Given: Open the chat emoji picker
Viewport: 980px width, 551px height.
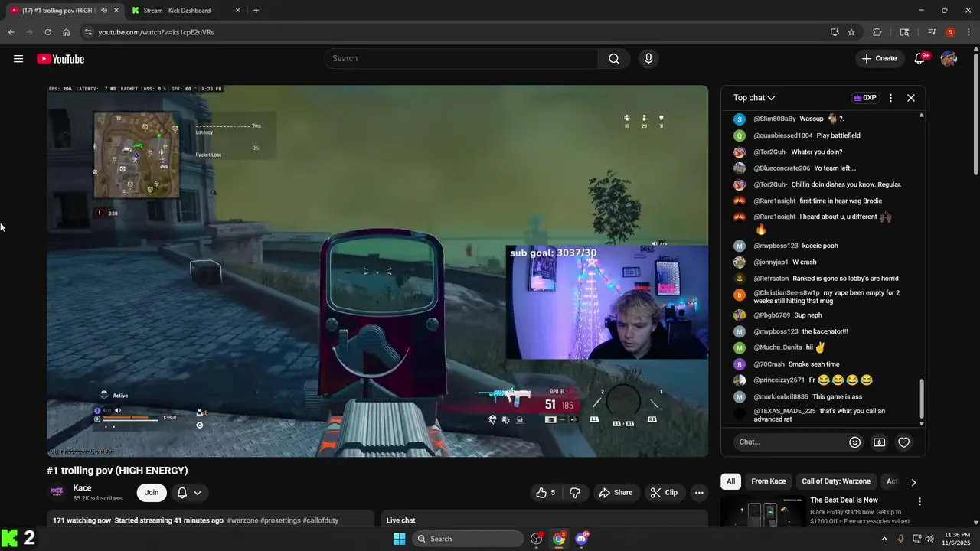Looking at the screenshot, I should tap(855, 442).
